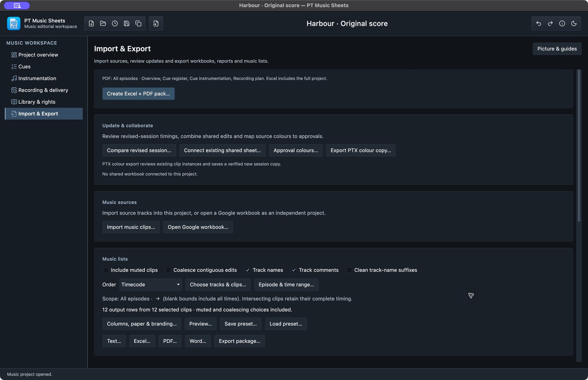Viewport: 588px width, 380px height.
Task: Toggle dark mode with the moon icon
Action: 574,24
